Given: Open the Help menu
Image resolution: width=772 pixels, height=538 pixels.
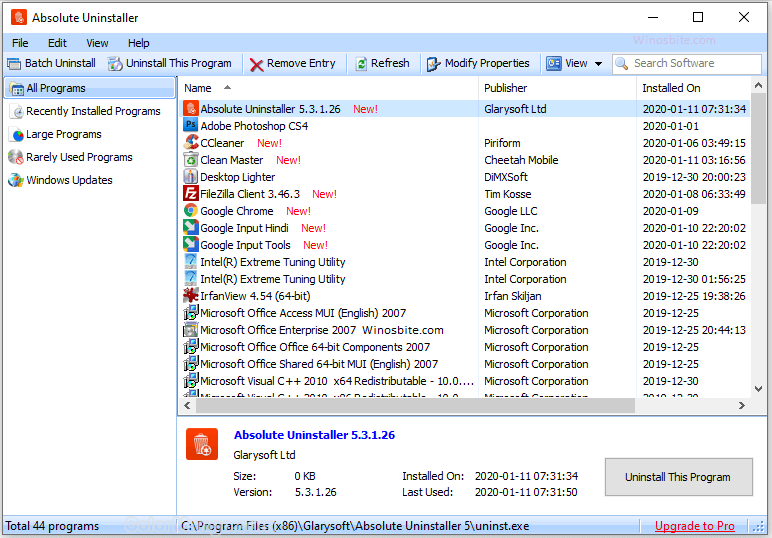Looking at the screenshot, I should [138, 43].
